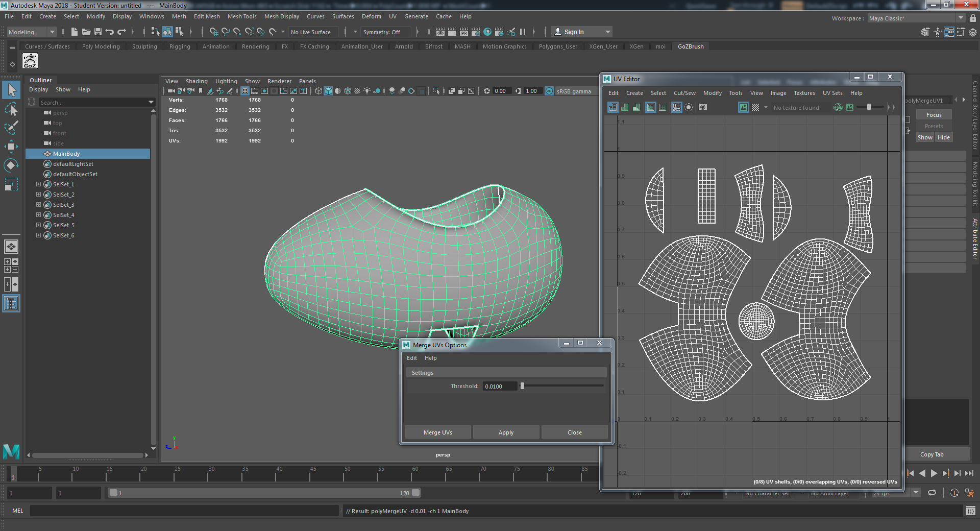Click the Focus button in Attribute Editor

point(934,115)
